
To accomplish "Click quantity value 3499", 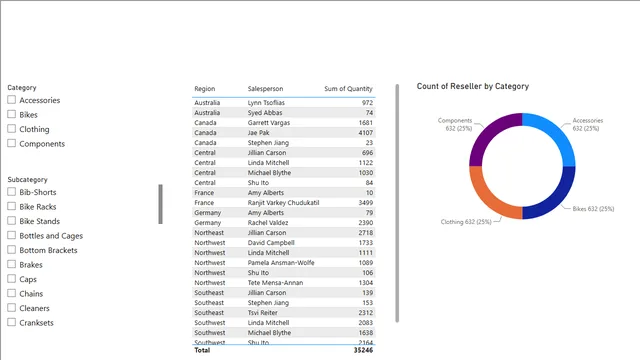I will 366,202.
